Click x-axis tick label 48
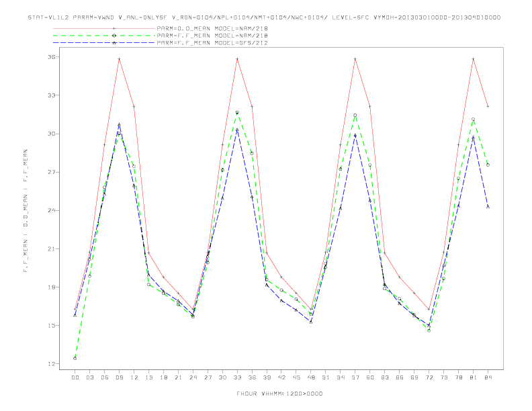Screen dimensions: 532x411 (x=311, y=377)
